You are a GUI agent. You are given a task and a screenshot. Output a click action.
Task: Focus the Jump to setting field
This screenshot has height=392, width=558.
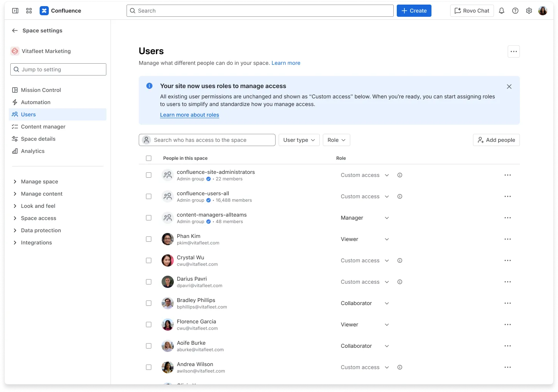[58, 69]
